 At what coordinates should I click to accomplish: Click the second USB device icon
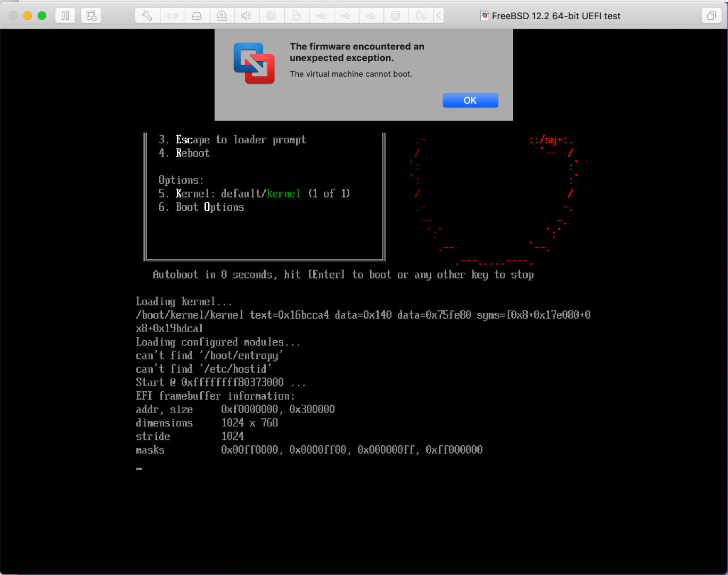(346, 15)
